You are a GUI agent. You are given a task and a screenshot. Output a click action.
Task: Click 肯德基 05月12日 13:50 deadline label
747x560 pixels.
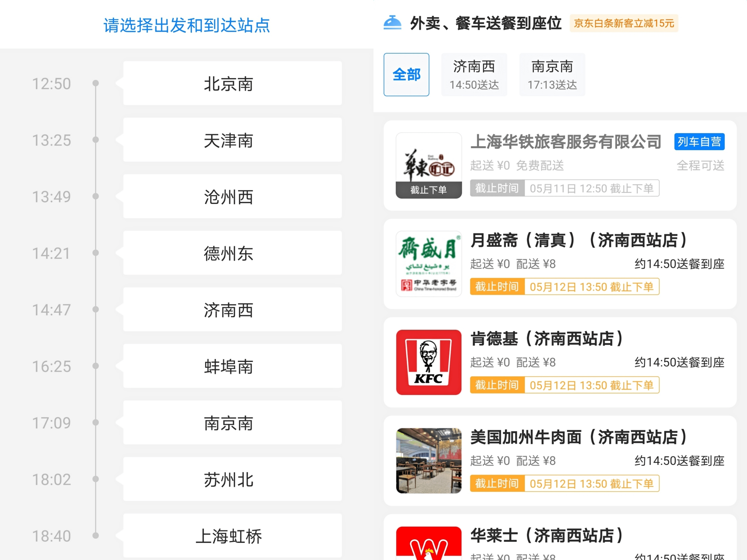click(x=592, y=385)
